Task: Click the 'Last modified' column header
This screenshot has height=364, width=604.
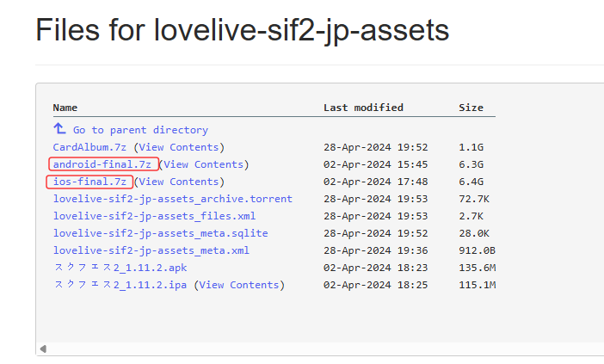Action: click(x=363, y=108)
